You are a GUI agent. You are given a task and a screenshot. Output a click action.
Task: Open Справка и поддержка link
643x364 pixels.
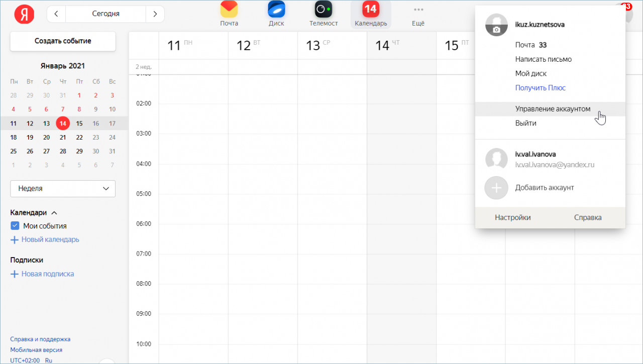pos(40,339)
